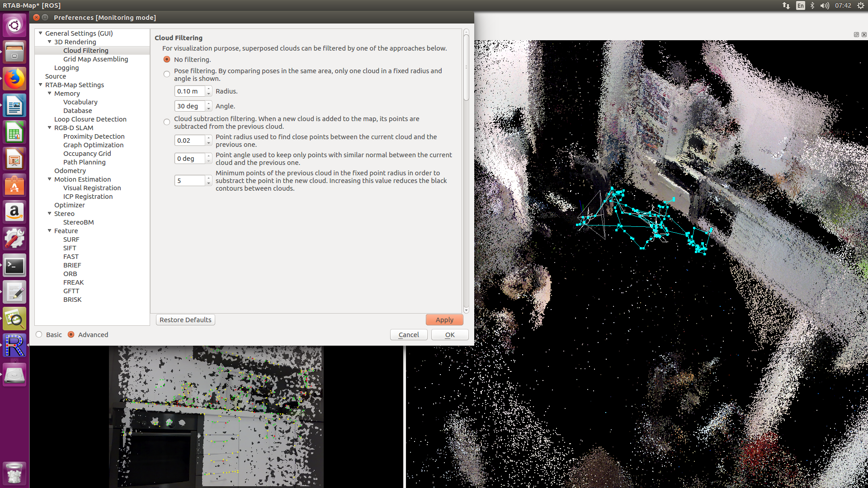Switch to Basic settings mode

click(x=39, y=335)
